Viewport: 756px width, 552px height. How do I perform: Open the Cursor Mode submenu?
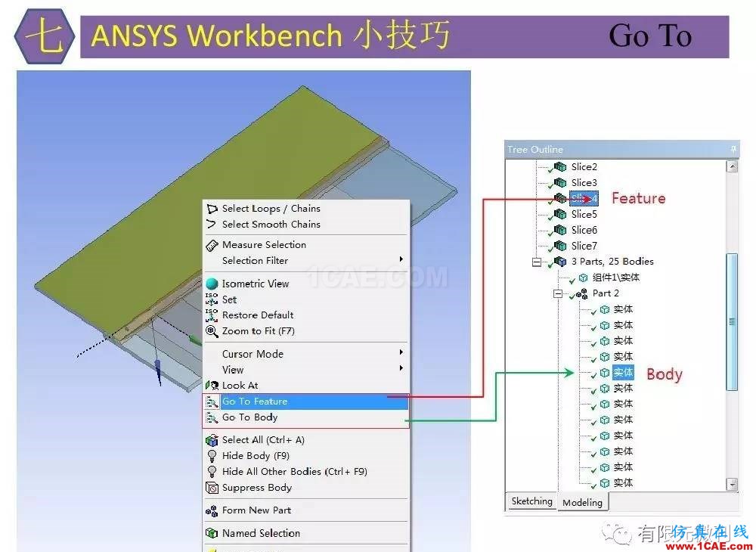[305, 353]
